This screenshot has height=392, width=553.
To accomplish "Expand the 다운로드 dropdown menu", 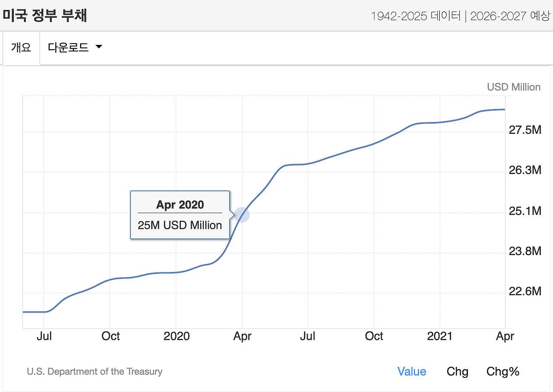I will click(68, 47).
